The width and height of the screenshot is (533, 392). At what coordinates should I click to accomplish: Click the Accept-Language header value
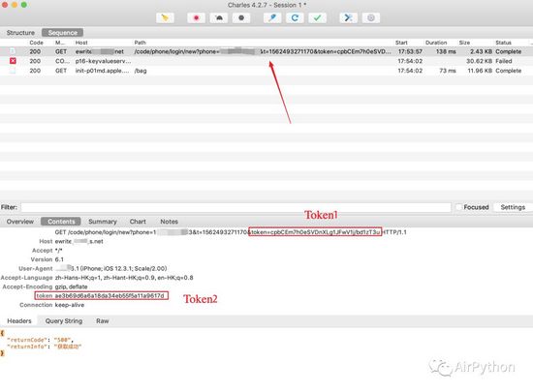coord(124,277)
